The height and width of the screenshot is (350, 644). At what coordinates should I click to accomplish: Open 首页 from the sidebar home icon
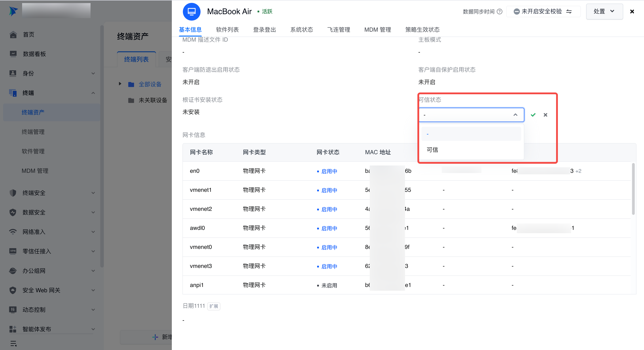tap(13, 35)
